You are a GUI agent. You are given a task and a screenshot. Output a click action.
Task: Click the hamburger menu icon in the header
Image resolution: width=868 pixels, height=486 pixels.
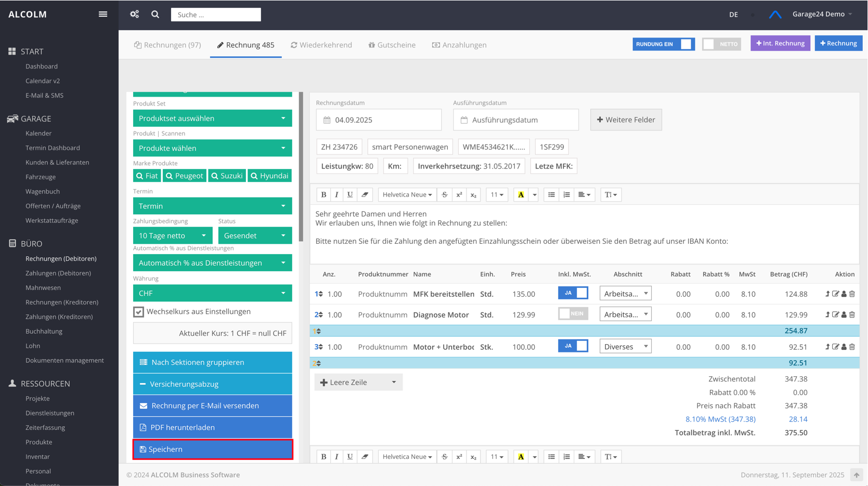point(103,14)
